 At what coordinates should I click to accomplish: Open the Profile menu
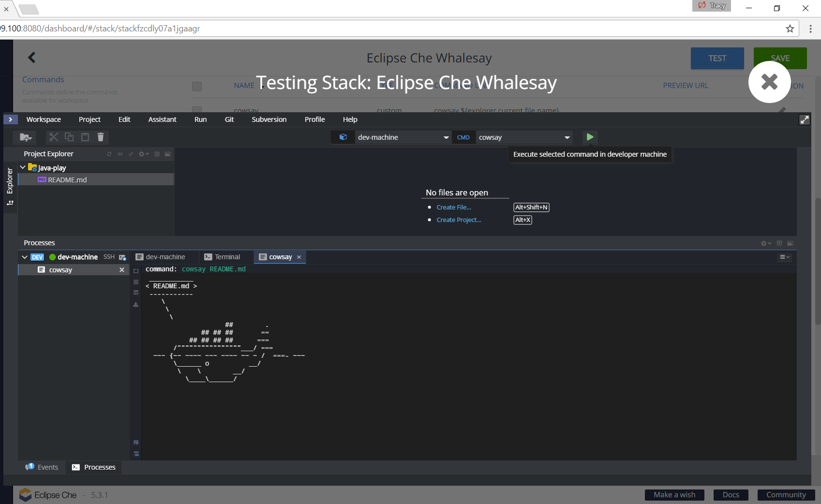314,119
